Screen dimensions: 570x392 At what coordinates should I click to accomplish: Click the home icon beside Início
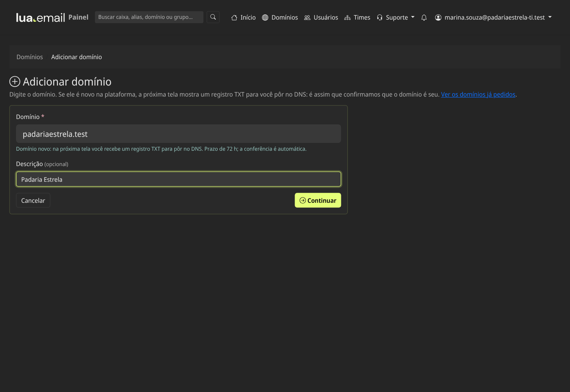[x=234, y=17]
